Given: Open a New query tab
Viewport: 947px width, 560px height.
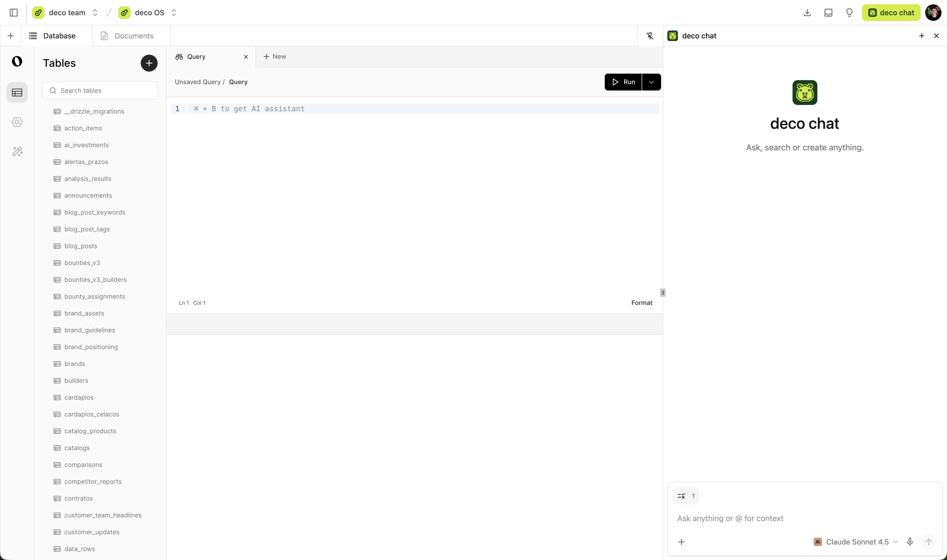Looking at the screenshot, I should click(x=274, y=57).
